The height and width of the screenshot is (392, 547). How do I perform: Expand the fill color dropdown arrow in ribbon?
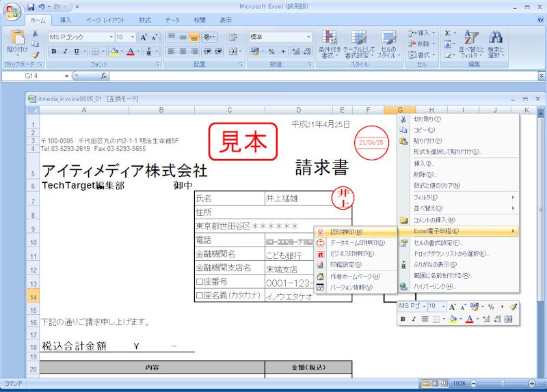(122, 52)
